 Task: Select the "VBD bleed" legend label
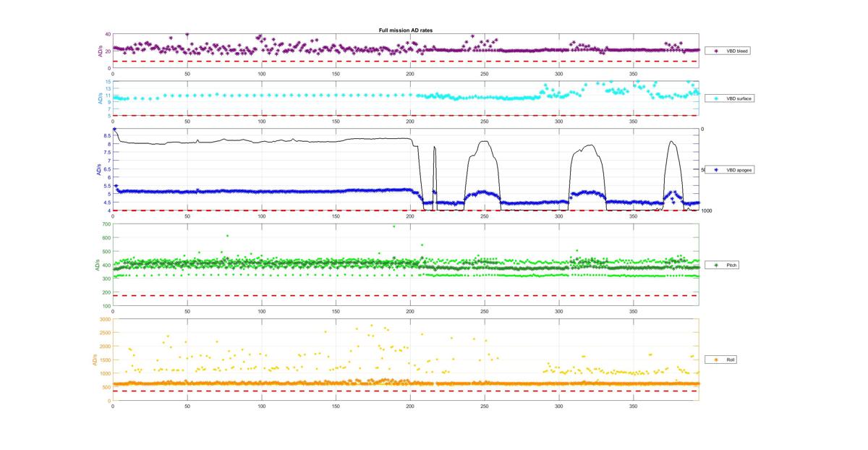click(736, 51)
